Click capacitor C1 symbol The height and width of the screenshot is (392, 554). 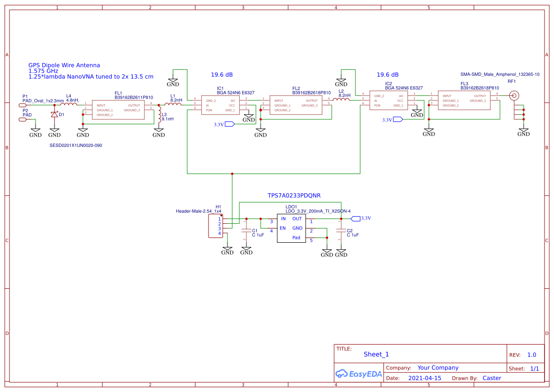(x=245, y=231)
